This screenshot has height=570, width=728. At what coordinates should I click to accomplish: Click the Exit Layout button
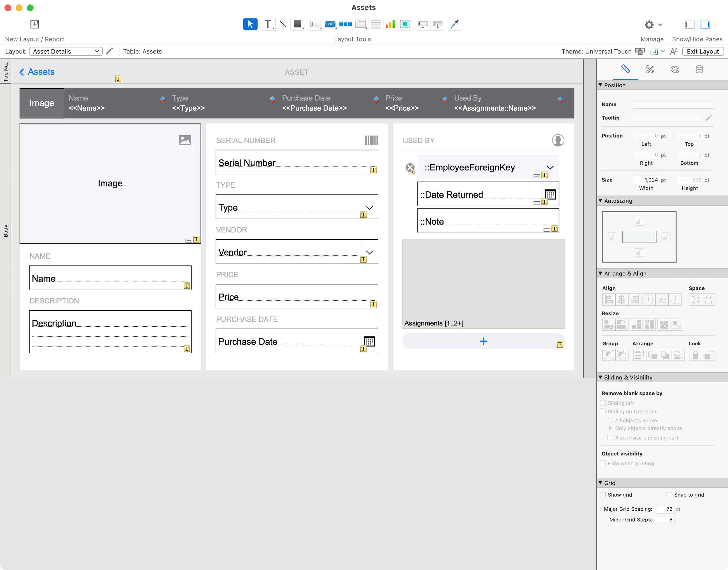pos(703,51)
